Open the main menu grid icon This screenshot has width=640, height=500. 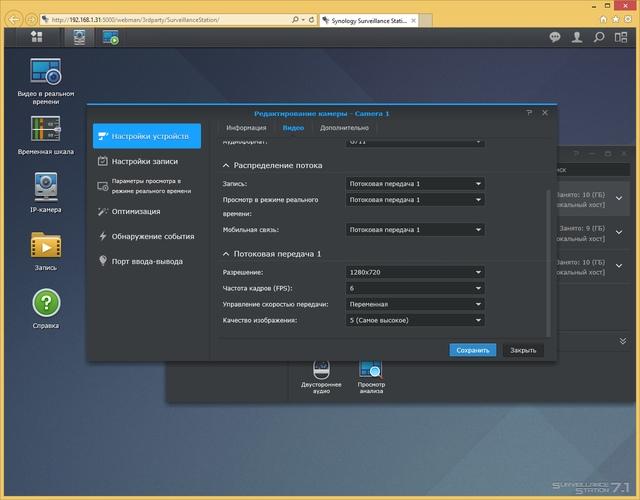(37, 37)
